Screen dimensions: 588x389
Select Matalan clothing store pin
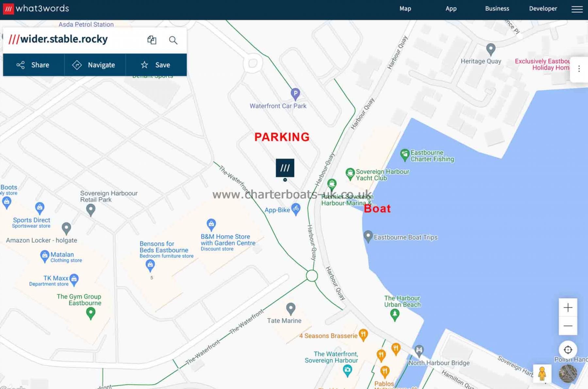click(45, 256)
